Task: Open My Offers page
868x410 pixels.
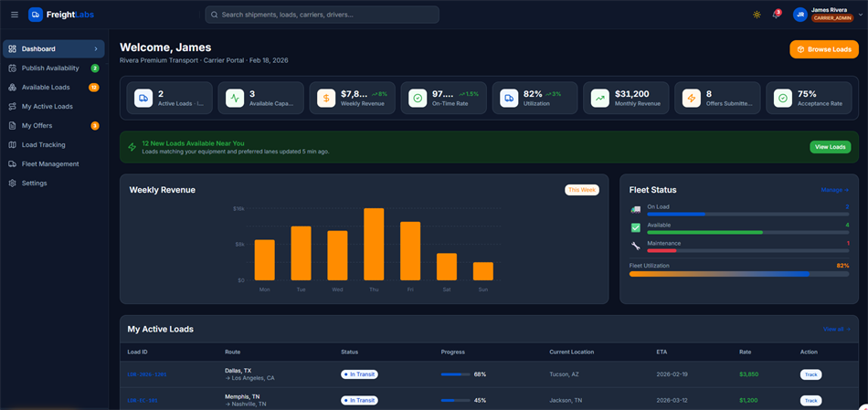Action: click(x=53, y=126)
